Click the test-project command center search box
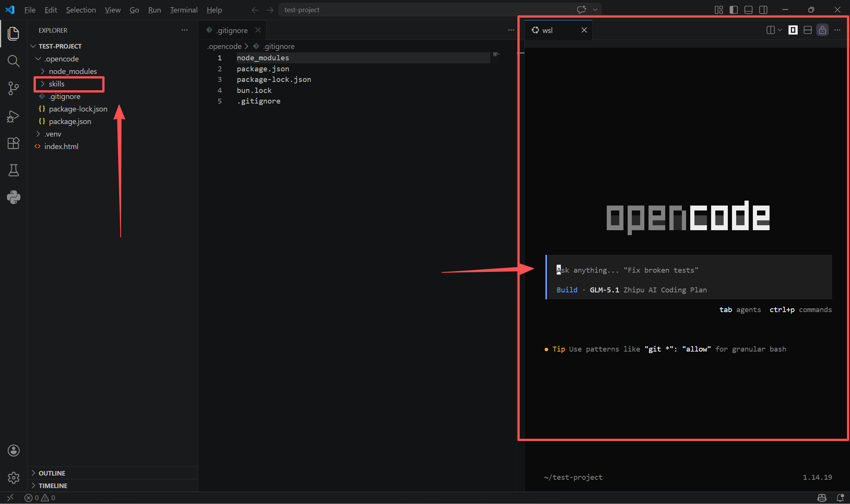This screenshot has height=504, width=850. (x=426, y=10)
